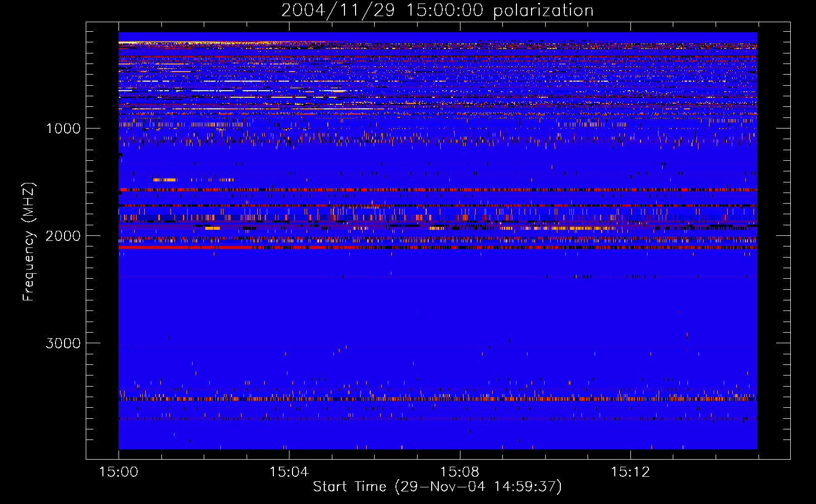Click the 1000 frequency tick label
The height and width of the screenshot is (504, 816).
pyautogui.click(x=63, y=129)
